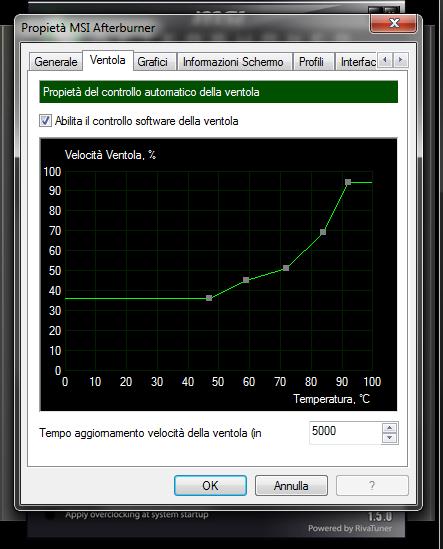This screenshot has height=549, width=443.
Task: Click the Annulla button
Action: (291, 485)
